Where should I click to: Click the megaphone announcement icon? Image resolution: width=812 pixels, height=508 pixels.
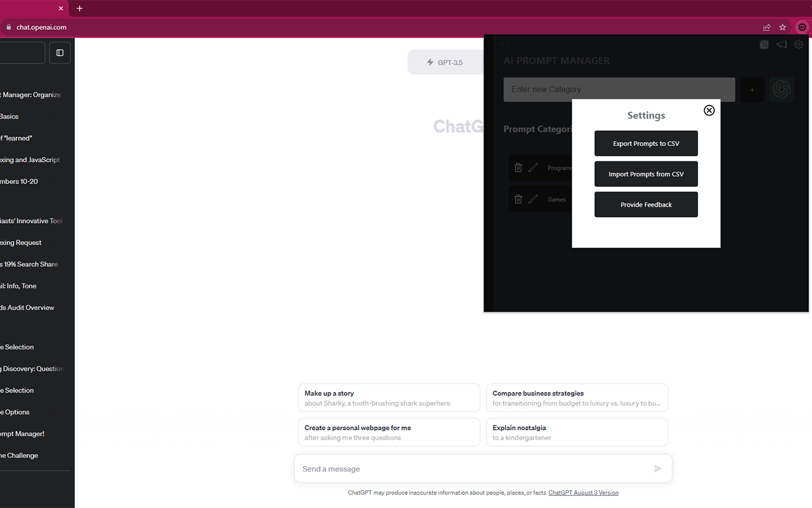pos(782,44)
